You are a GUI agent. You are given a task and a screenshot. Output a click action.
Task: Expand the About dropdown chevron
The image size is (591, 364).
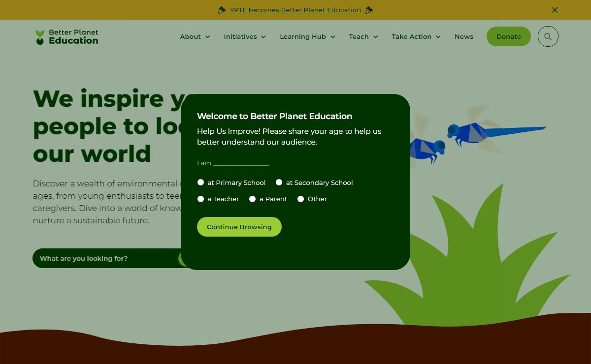click(x=207, y=37)
